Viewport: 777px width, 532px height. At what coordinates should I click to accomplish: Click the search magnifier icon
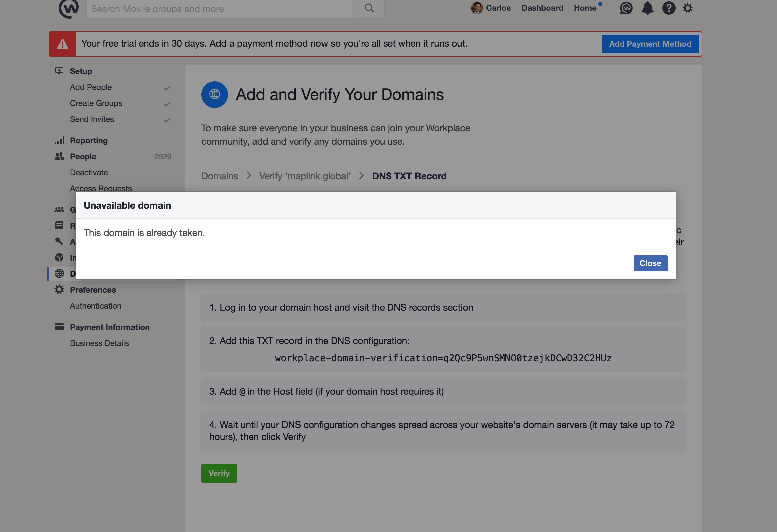pos(369,8)
